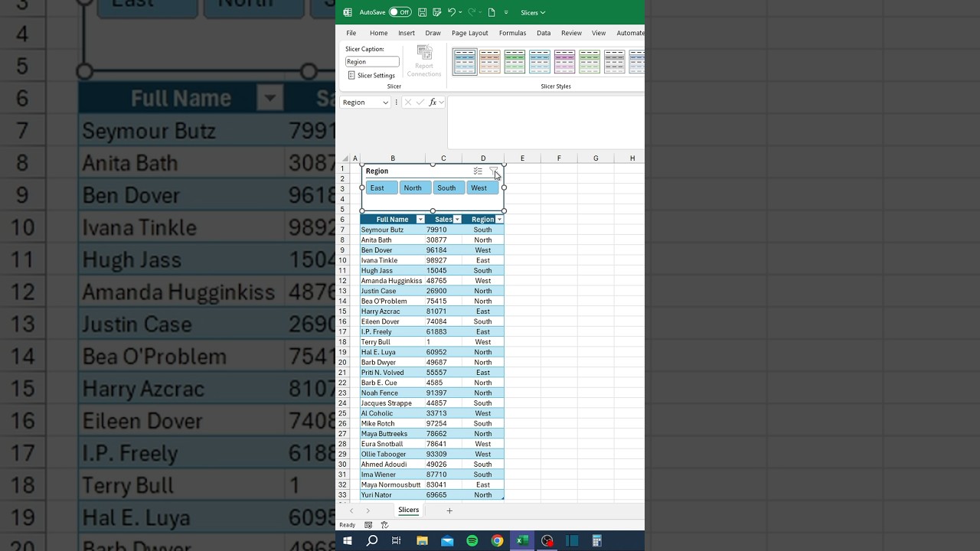Open the Windows Start menu
The height and width of the screenshot is (551, 980).
tap(348, 541)
